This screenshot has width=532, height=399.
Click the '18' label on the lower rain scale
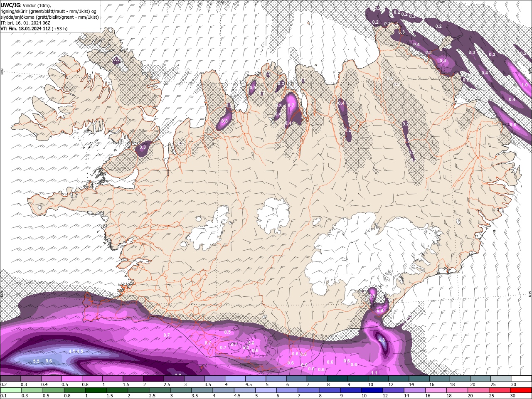[449, 396]
